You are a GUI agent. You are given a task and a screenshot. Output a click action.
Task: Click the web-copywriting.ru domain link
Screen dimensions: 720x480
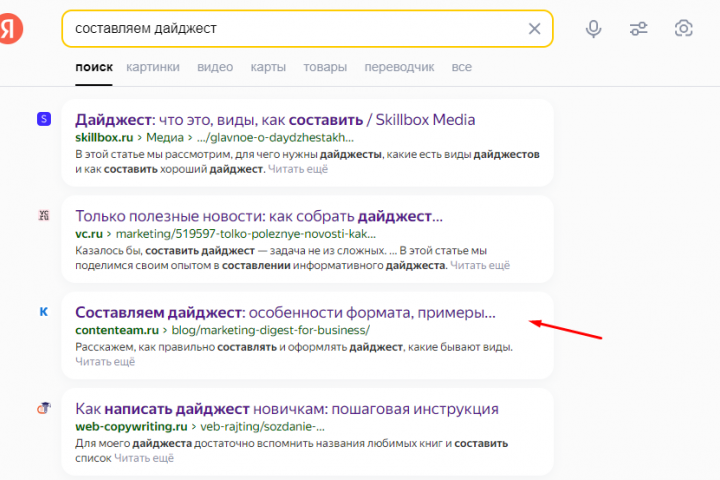point(131,427)
